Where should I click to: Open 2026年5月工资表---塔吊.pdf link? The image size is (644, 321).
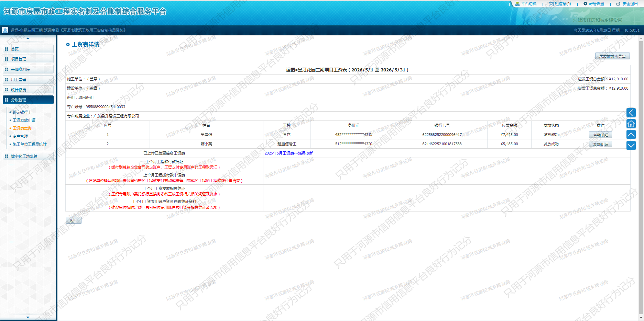click(x=288, y=153)
